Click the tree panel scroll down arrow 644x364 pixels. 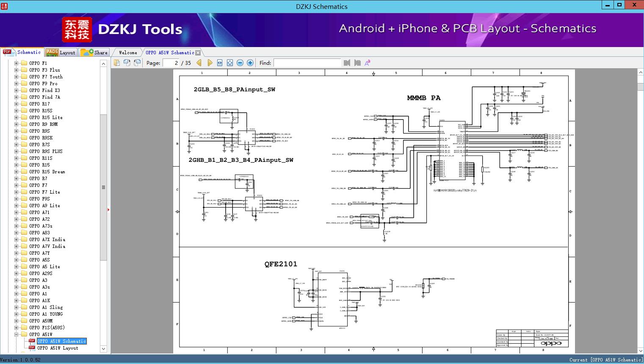pos(103,349)
